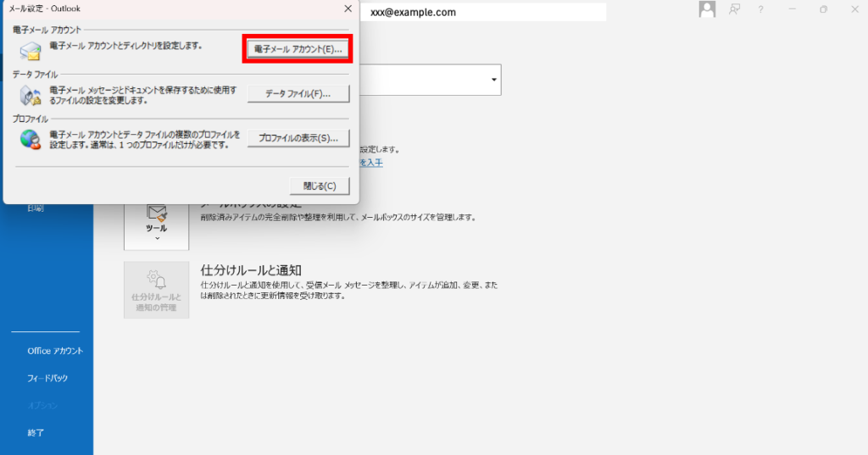Click 終了 to exit Outlook
Screen dimensions: 868x455
pos(36,432)
